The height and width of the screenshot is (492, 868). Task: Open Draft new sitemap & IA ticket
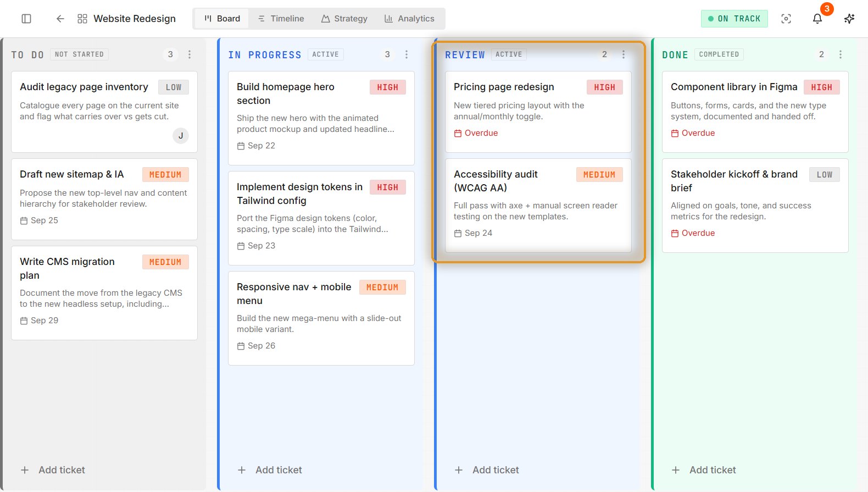[x=104, y=199]
